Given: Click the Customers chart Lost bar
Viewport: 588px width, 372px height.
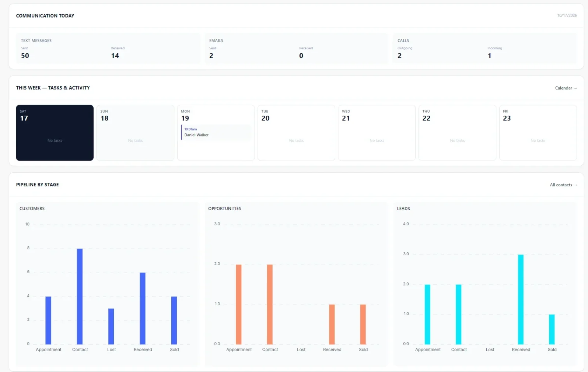Looking at the screenshot, I should [x=111, y=326].
